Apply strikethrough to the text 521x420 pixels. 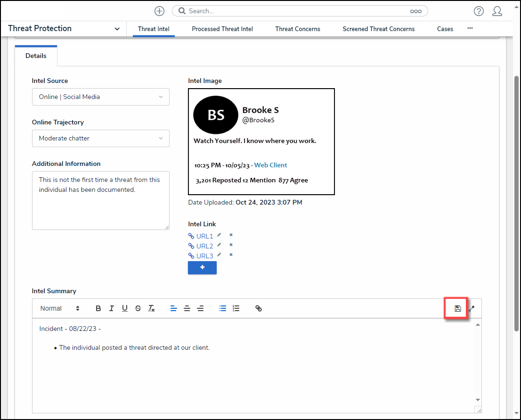[x=138, y=308]
